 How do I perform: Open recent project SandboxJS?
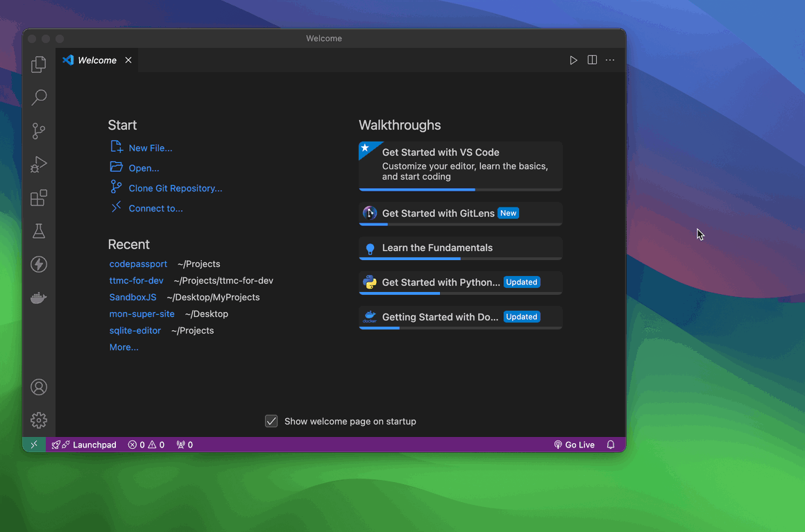coord(133,297)
